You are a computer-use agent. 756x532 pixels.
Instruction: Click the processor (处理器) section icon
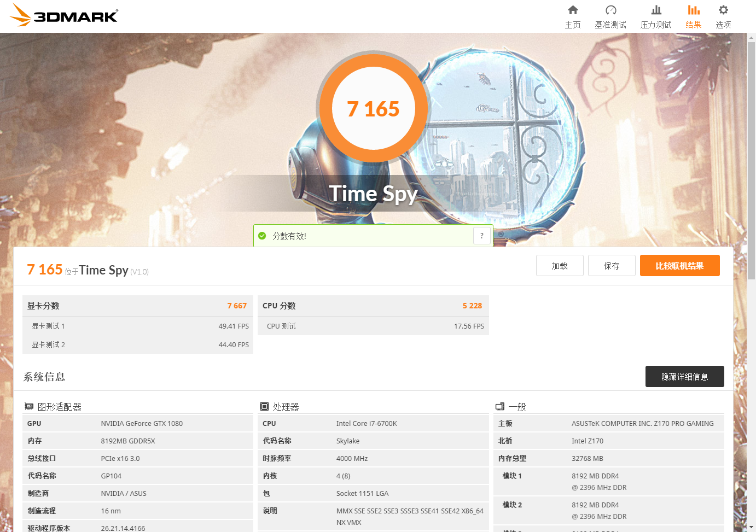click(264, 406)
